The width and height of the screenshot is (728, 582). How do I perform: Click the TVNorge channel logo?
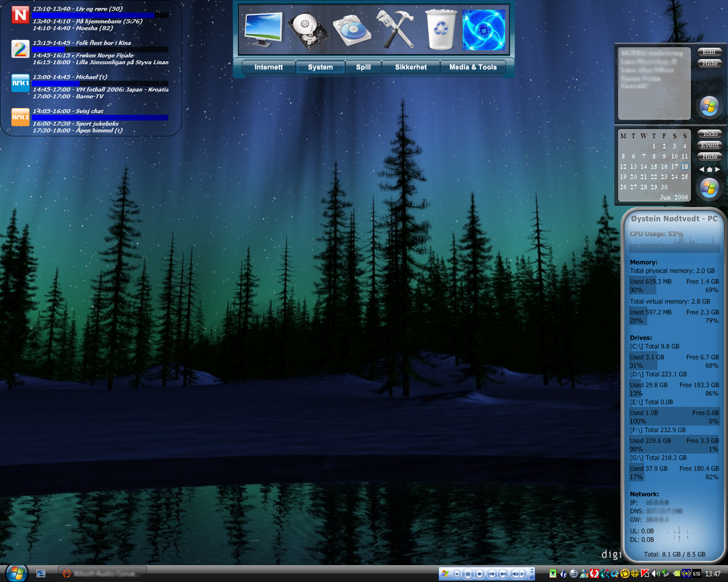pos(20,15)
